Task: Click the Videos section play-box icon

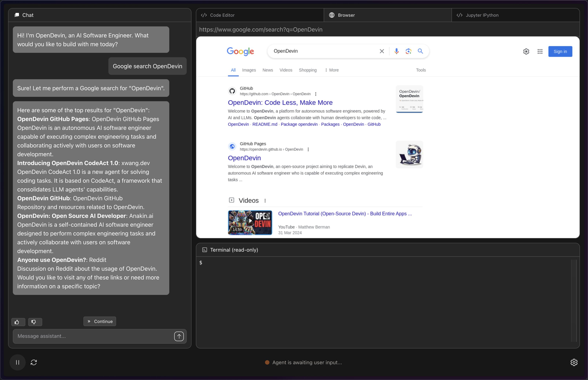Action: pos(231,200)
